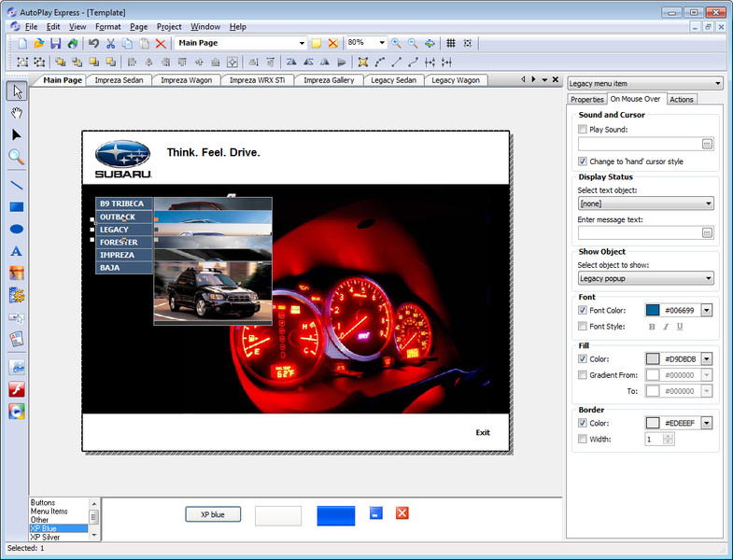This screenshot has width=733, height=560.
Task: Expand the Font Color #006699 dropdown arrow
Action: (707, 310)
